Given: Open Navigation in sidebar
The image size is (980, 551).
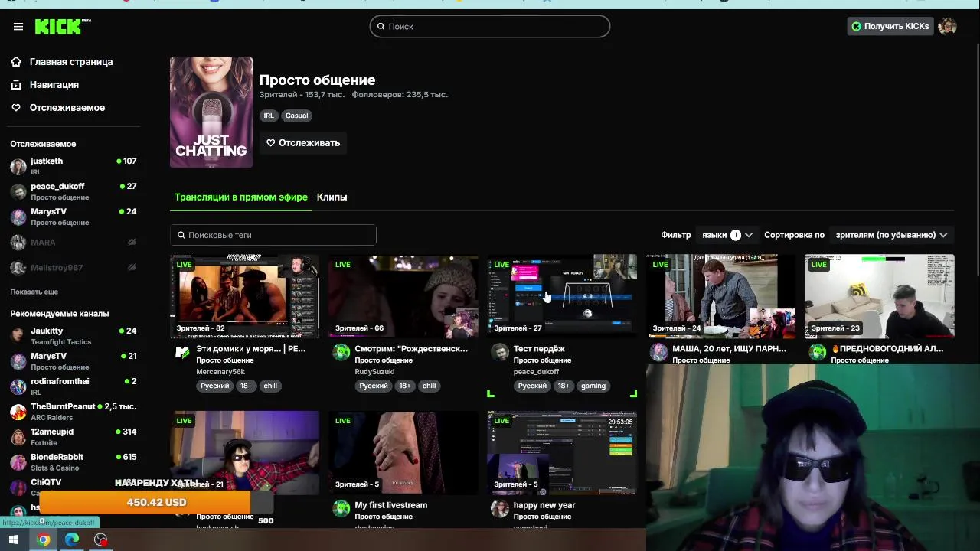Looking at the screenshot, I should click(x=54, y=85).
